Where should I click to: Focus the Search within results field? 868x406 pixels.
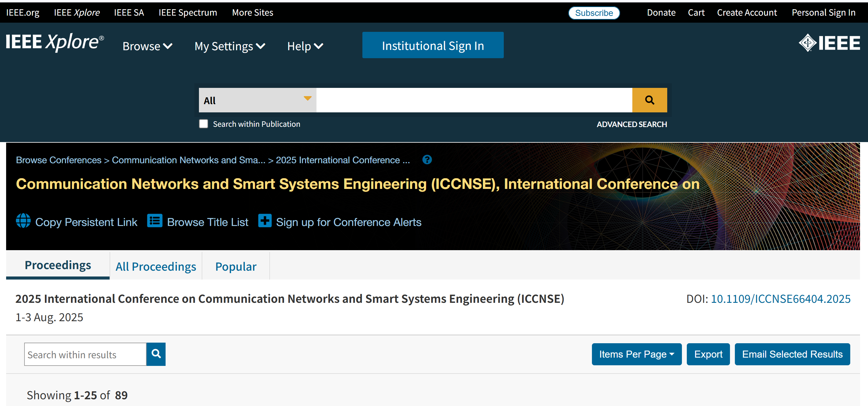85,354
